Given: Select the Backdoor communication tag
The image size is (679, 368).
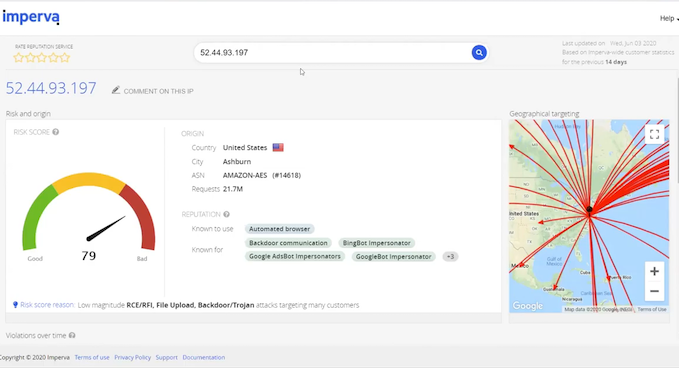Looking at the screenshot, I should pos(288,243).
